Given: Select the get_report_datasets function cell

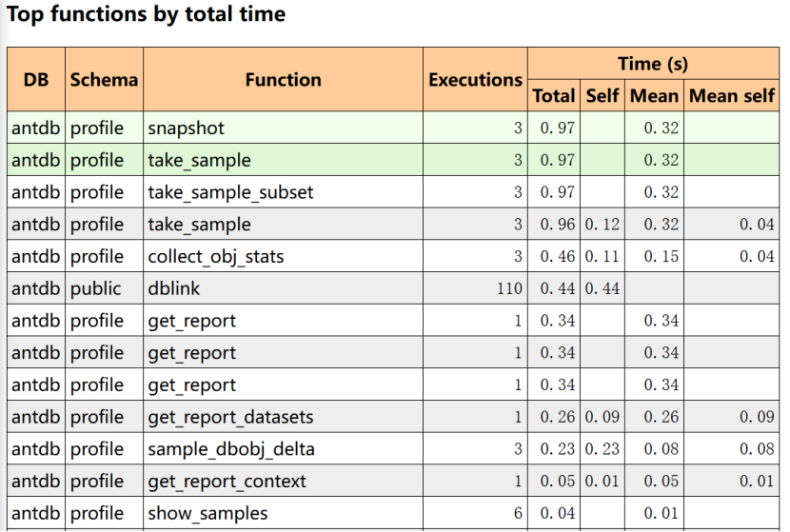Looking at the screenshot, I should [230, 417].
